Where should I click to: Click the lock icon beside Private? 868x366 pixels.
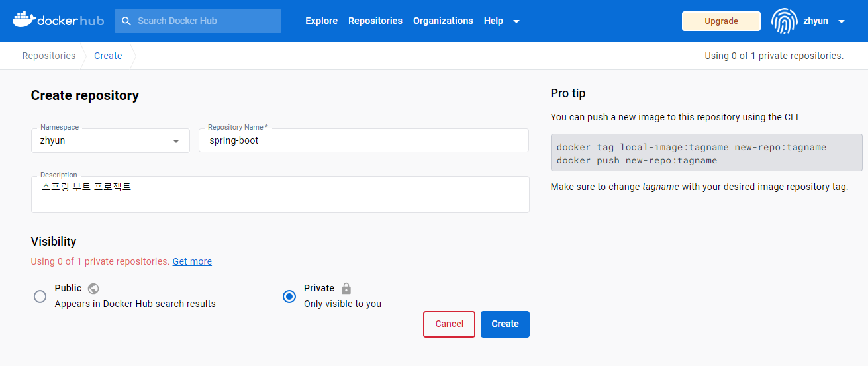[x=346, y=288]
